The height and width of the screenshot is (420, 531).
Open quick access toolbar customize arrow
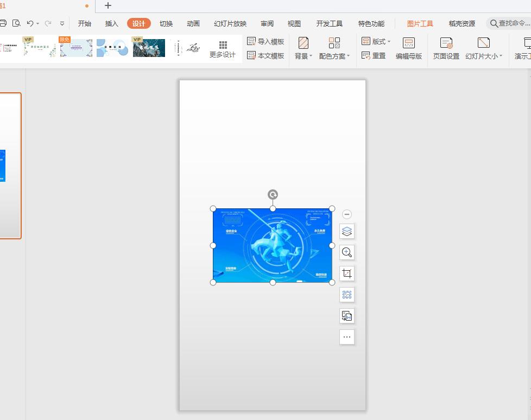pos(62,24)
